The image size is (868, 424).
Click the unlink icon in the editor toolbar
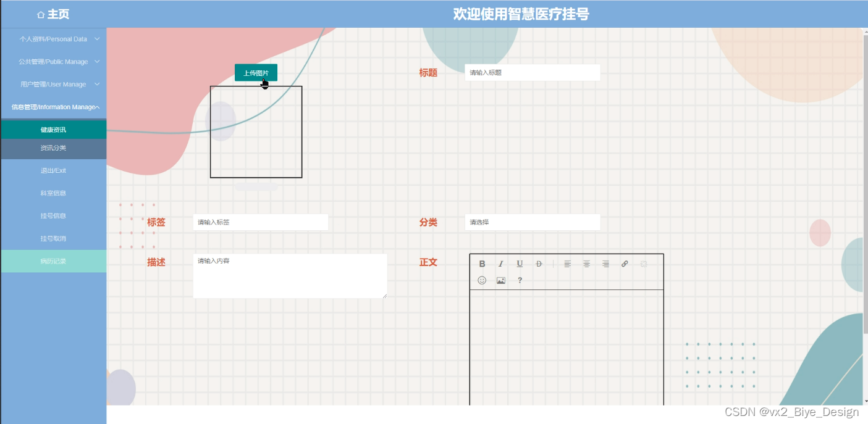pyautogui.click(x=643, y=264)
